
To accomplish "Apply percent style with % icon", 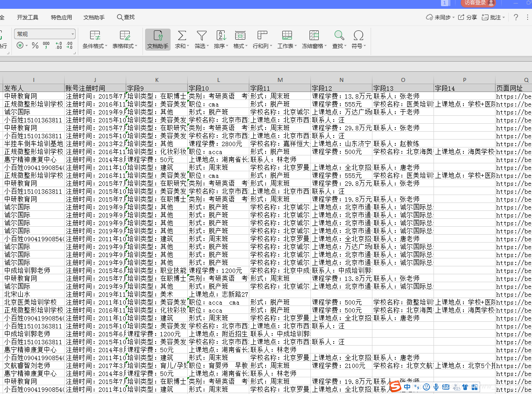I will pyautogui.click(x=35, y=45).
